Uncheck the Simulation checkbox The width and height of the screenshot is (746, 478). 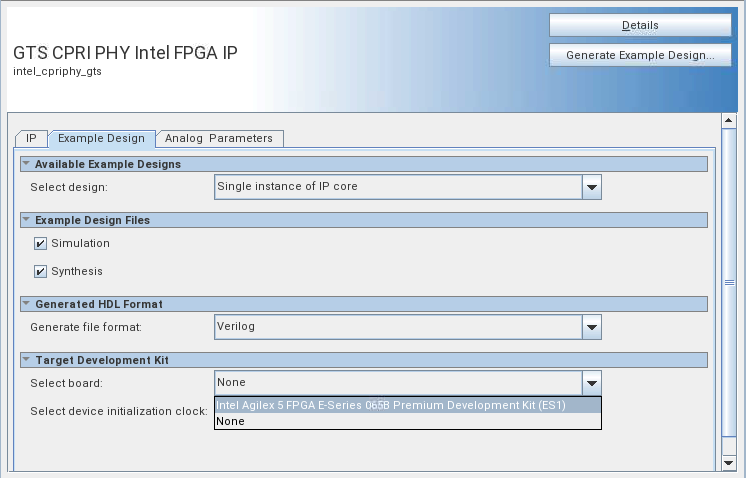point(41,243)
